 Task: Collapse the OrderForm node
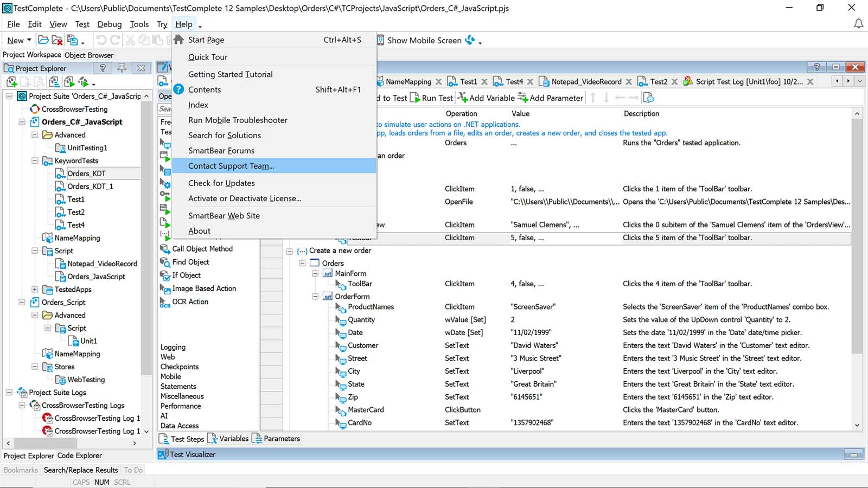coord(315,297)
